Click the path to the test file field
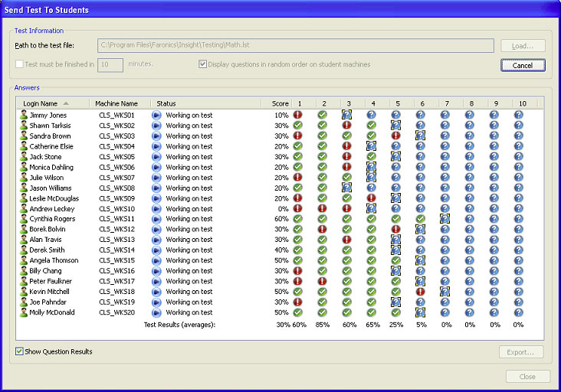 [296, 45]
